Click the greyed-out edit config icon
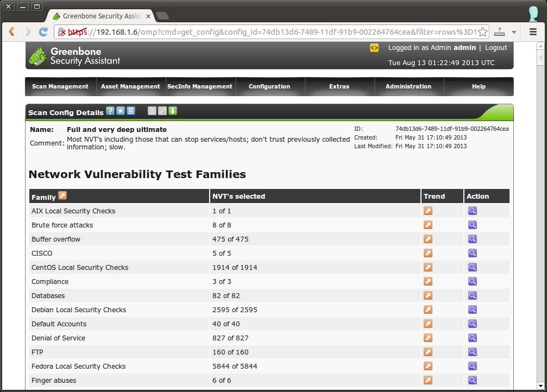Viewport: 547px width, 392px height. [162, 111]
